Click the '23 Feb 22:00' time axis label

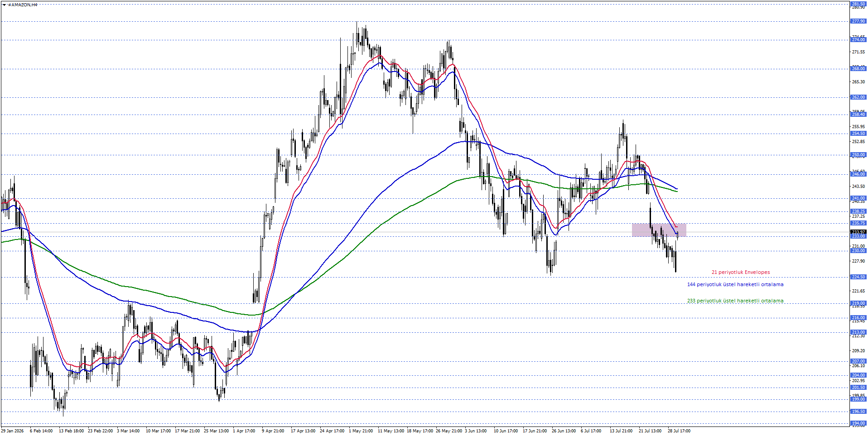coord(100,431)
